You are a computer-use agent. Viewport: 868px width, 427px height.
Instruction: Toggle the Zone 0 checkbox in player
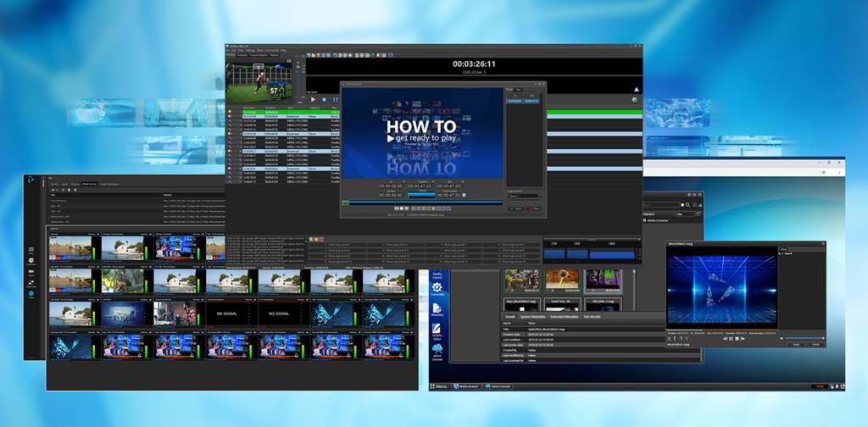click(780, 253)
